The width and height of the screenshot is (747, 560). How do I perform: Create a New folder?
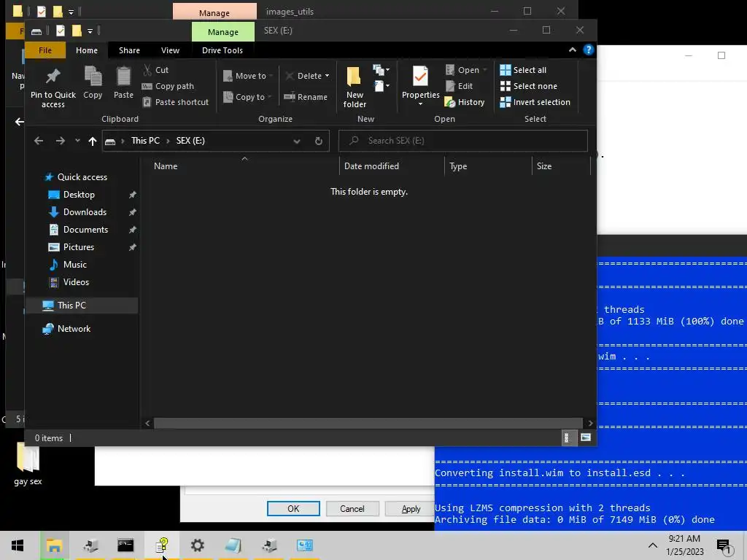click(355, 87)
